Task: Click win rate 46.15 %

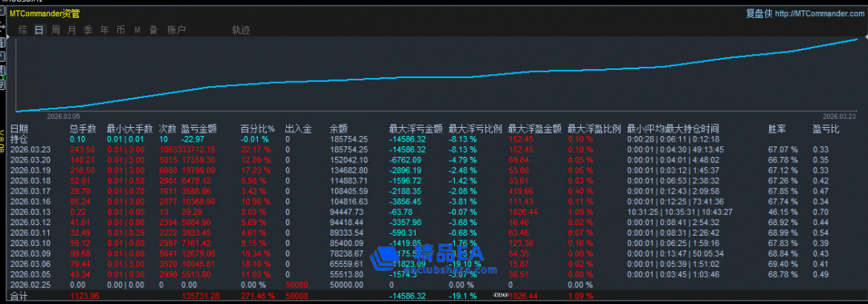Action: (783, 212)
